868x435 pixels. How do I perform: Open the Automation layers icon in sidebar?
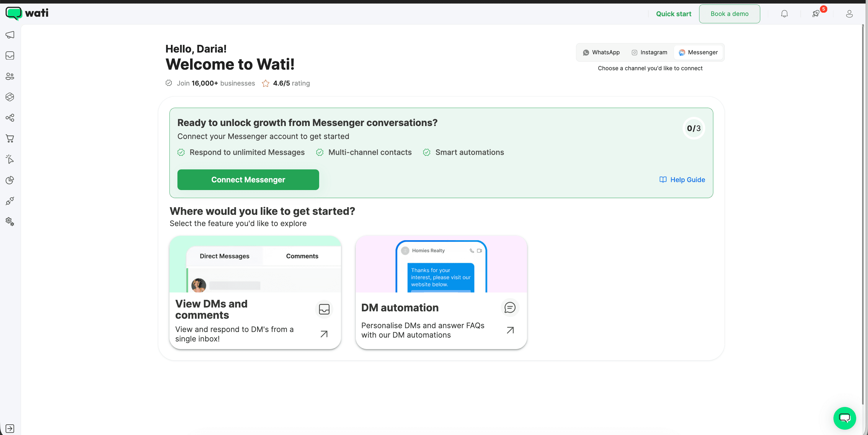pos(10,97)
